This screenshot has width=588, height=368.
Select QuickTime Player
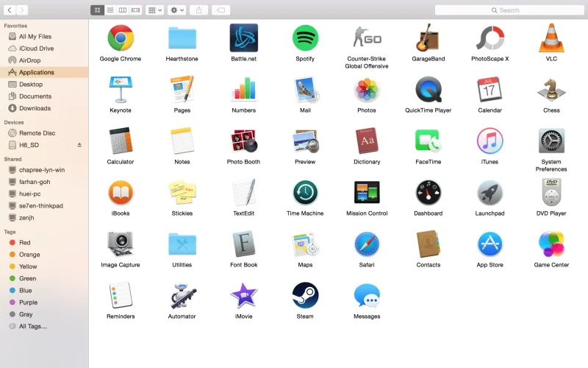pos(429,89)
